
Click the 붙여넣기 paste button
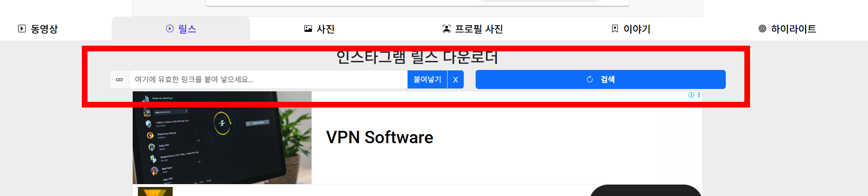427,79
